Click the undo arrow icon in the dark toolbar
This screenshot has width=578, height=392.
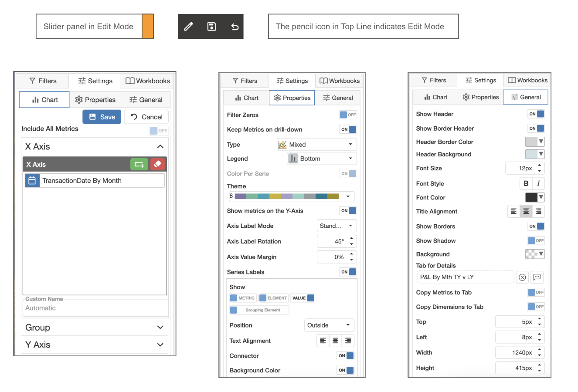click(235, 27)
